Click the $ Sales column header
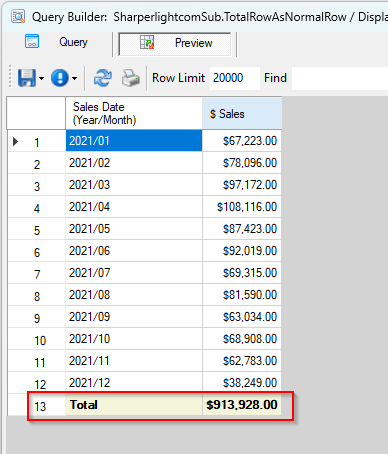Image resolution: width=388 pixels, height=454 pixels. [242, 113]
